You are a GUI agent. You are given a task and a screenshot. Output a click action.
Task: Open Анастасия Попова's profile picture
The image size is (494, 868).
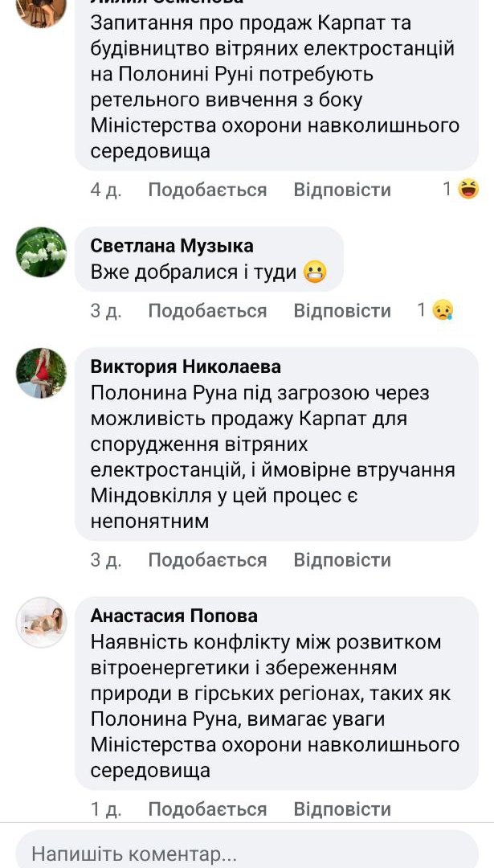click(x=41, y=622)
